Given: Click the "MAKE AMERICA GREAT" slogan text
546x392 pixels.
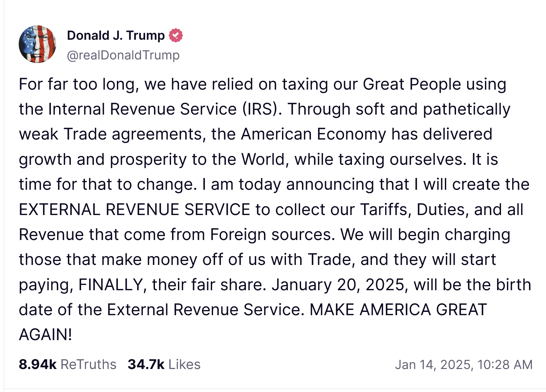Looking at the screenshot, I should (398, 310).
